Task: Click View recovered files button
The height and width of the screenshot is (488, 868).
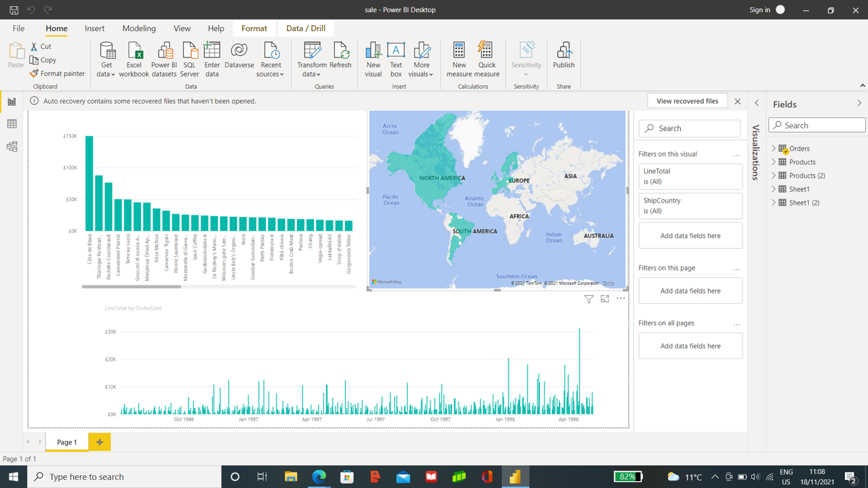Action: pyautogui.click(x=687, y=101)
